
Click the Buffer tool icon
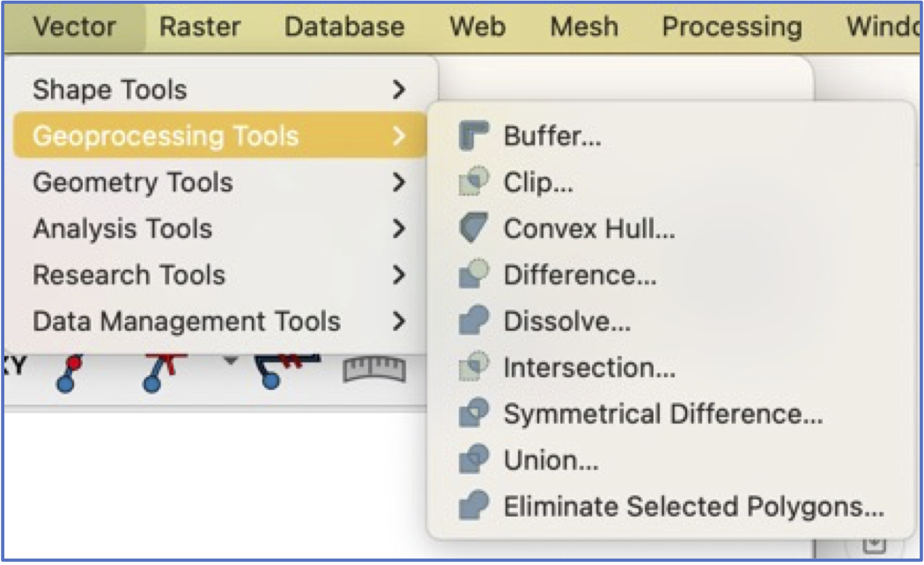pos(474,136)
